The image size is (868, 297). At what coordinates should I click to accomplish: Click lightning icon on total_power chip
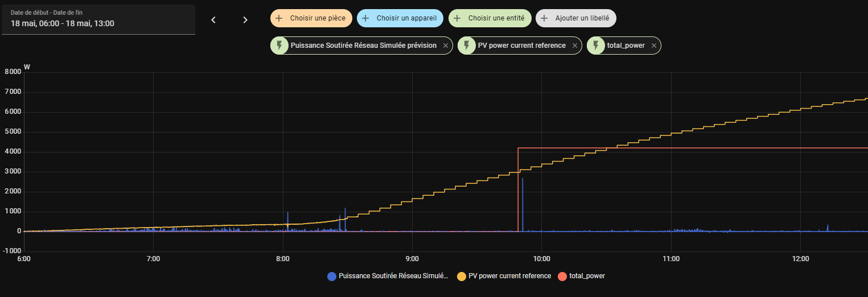click(596, 46)
